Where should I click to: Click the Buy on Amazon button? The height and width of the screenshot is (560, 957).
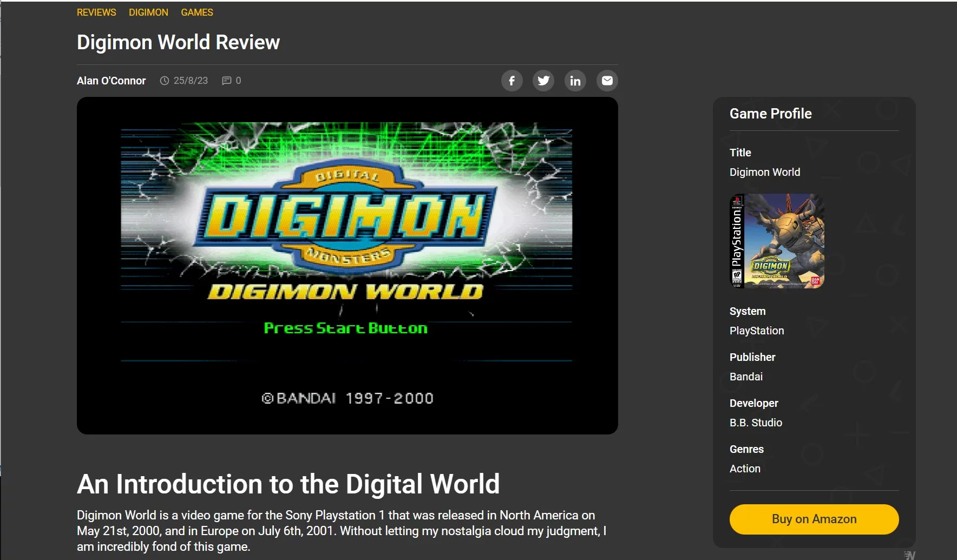[x=814, y=519]
